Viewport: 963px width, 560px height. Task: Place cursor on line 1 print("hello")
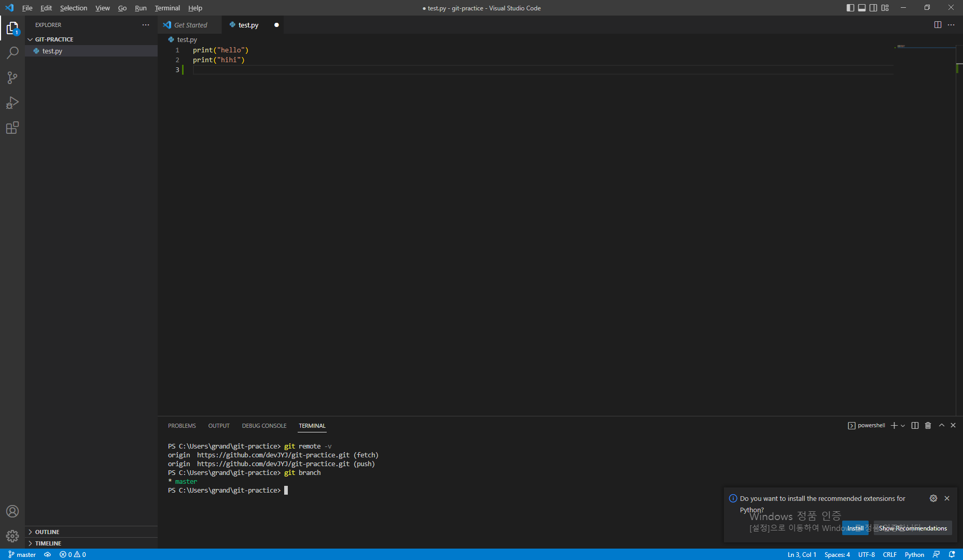(220, 50)
